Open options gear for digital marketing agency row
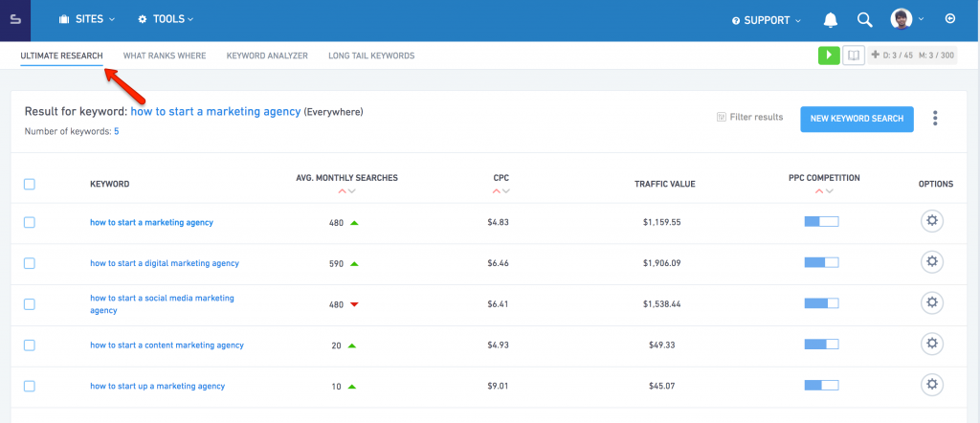The height and width of the screenshot is (423, 980). (932, 262)
